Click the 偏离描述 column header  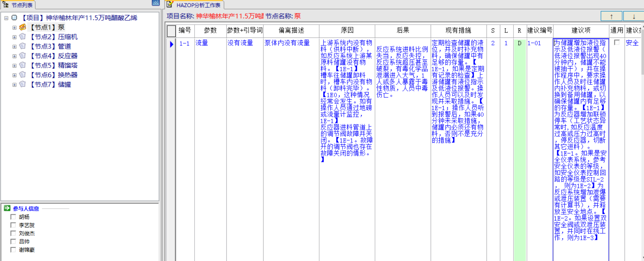pyautogui.click(x=291, y=30)
